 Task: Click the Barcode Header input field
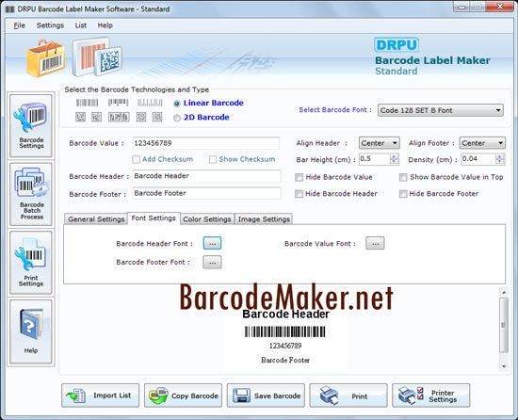pyautogui.click(x=206, y=176)
